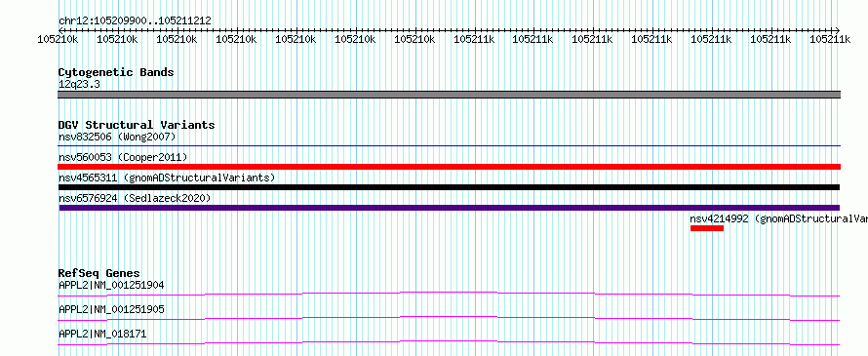Select the black nsv4565311 variant bar
This screenshot has width=868, height=356.
click(x=449, y=187)
